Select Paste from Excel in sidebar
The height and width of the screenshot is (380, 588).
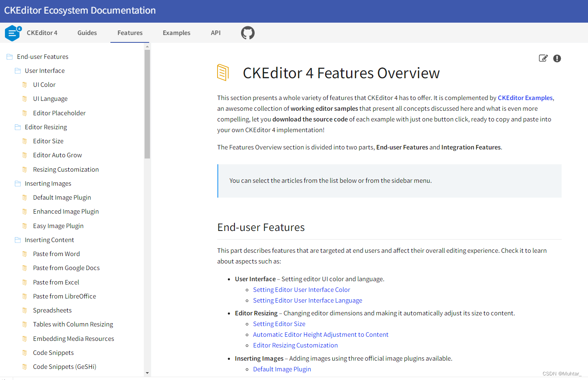point(56,282)
